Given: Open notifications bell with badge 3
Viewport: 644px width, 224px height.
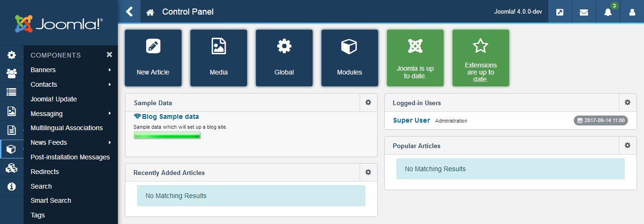Looking at the screenshot, I should 608,12.
